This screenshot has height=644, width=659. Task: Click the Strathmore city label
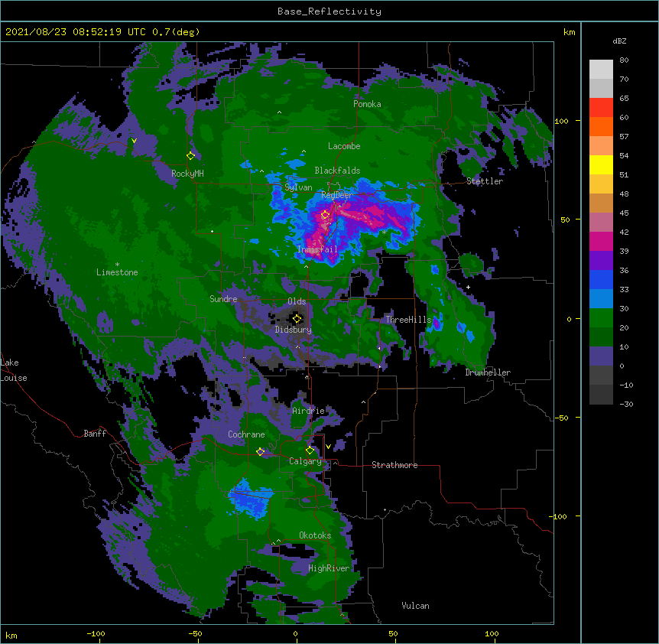[x=394, y=465]
